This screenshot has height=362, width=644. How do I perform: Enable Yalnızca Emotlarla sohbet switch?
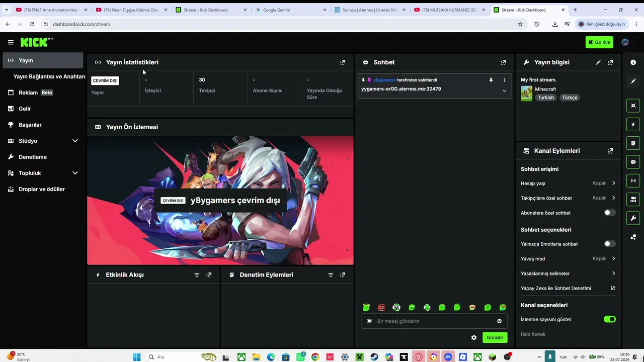pos(609,244)
